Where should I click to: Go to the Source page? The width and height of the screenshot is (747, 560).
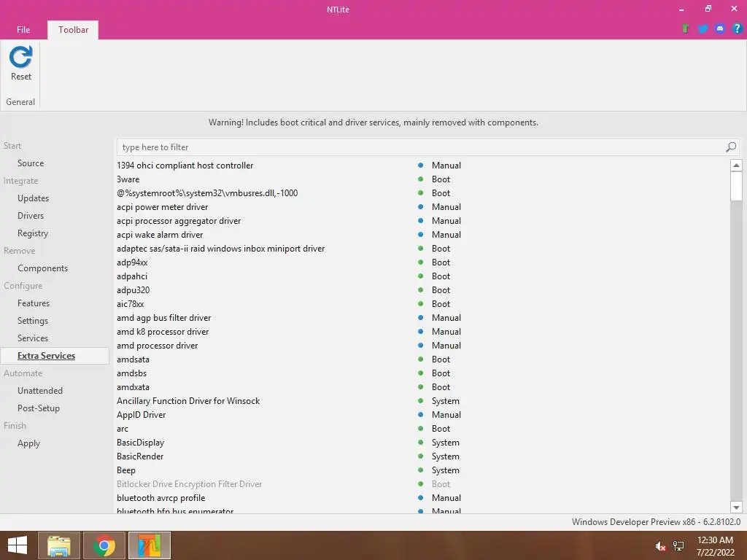31,163
